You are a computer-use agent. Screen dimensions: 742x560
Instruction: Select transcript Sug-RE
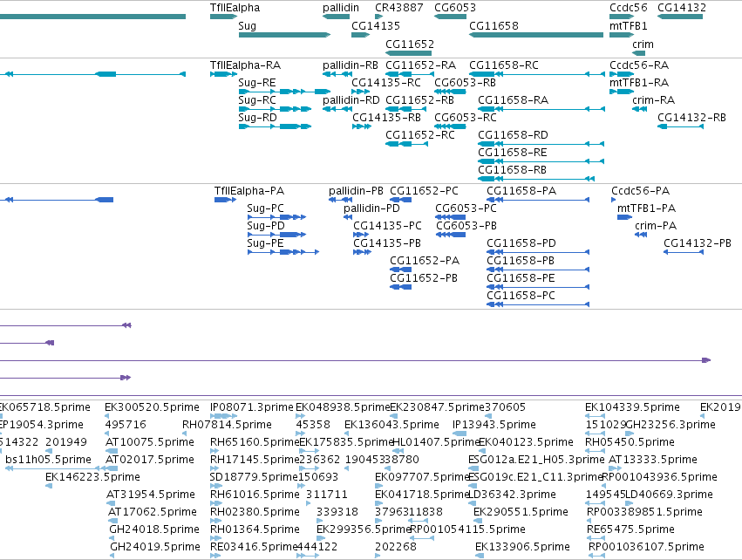pyautogui.click(x=257, y=82)
